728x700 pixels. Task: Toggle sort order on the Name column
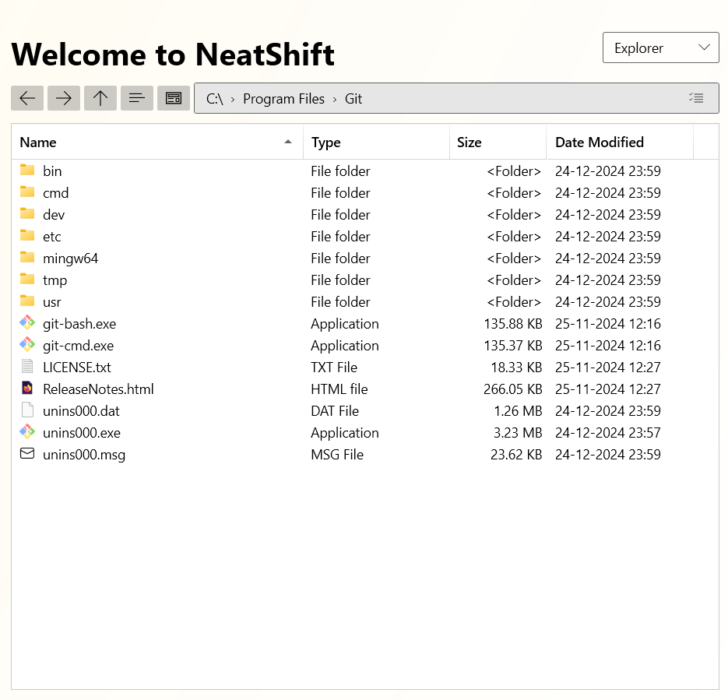pyautogui.click(x=38, y=142)
